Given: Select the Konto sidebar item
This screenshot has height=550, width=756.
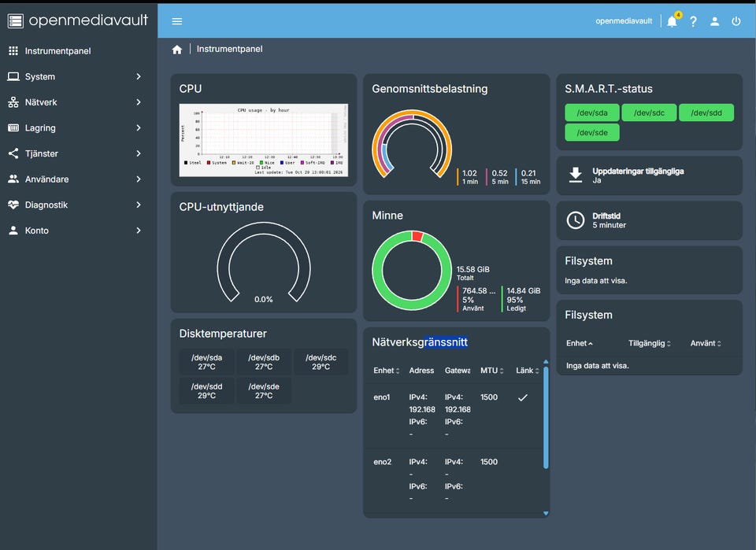Looking at the screenshot, I should point(79,231).
